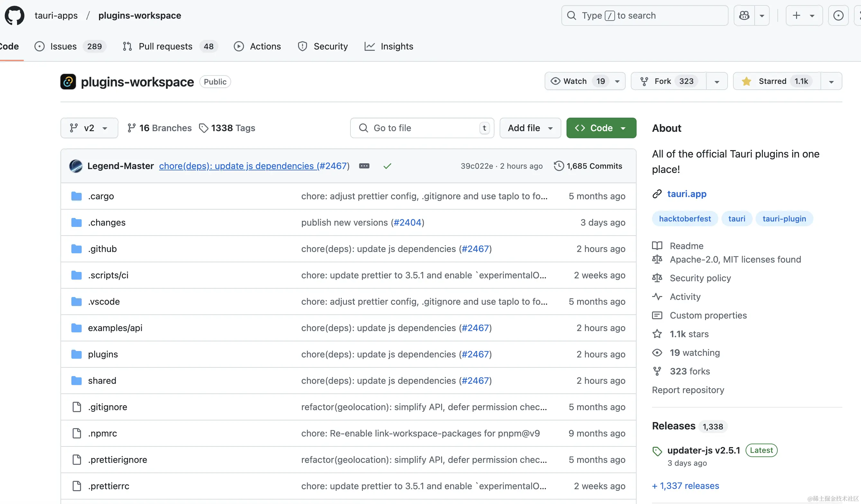Expand the Fork options dropdown arrow
861x504 pixels.
pos(717,81)
